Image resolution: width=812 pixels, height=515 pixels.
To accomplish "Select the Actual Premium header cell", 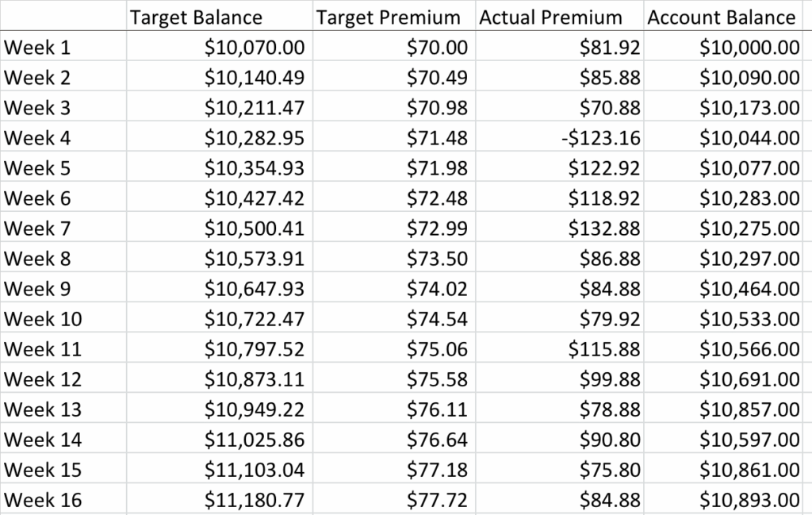I will 551,17.
